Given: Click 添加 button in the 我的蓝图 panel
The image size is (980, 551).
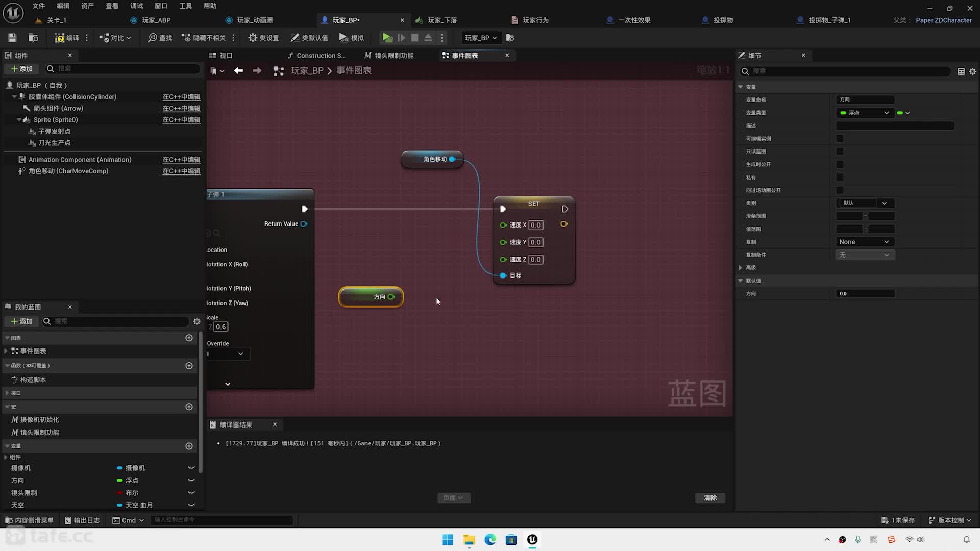Looking at the screenshot, I should 21,321.
